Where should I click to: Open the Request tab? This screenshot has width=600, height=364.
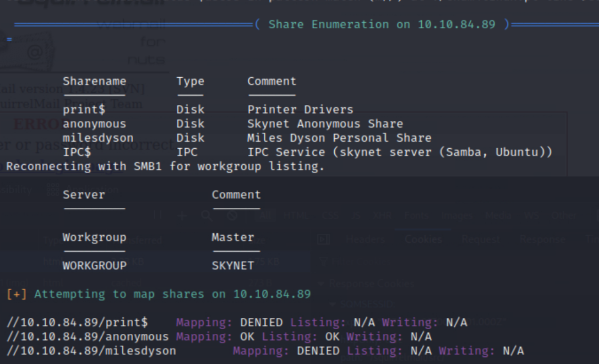point(481,239)
